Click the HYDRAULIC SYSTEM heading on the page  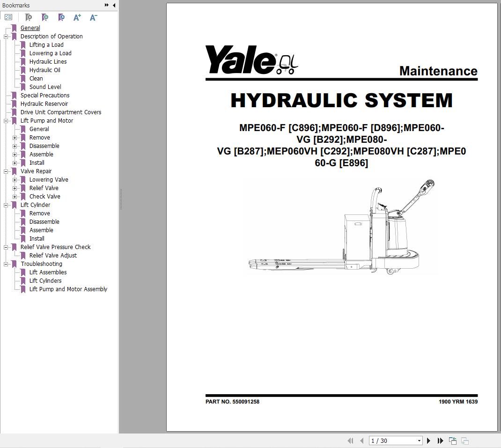[341, 100]
